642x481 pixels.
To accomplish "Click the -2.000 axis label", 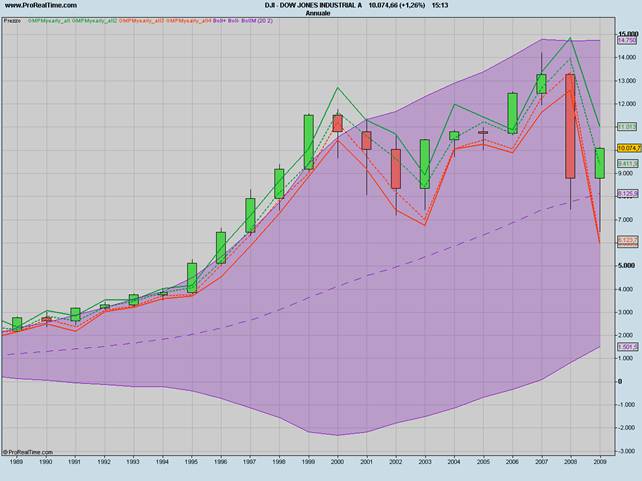I will (x=627, y=428).
